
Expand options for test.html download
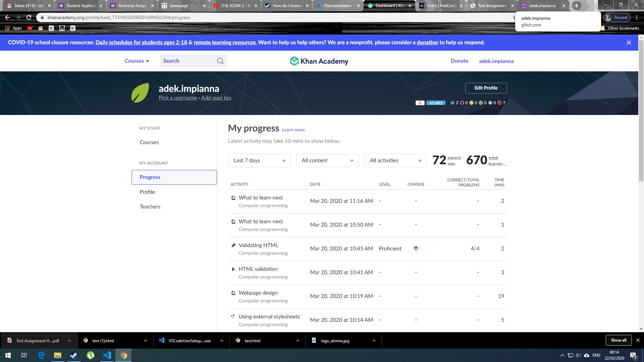298,341
